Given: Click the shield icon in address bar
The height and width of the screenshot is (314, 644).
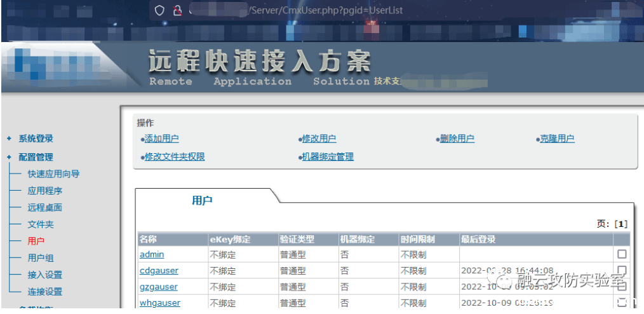Looking at the screenshot, I should point(159,10).
